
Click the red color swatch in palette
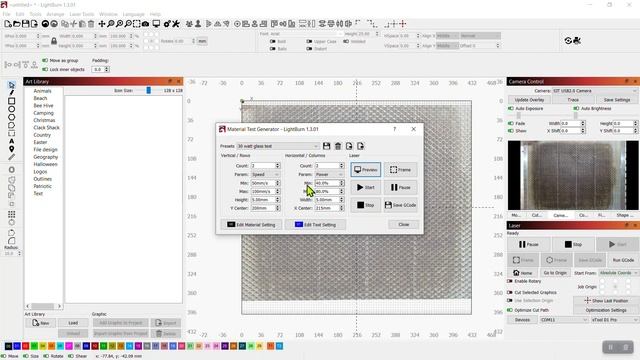pyautogui.click(x=25, y=346)
